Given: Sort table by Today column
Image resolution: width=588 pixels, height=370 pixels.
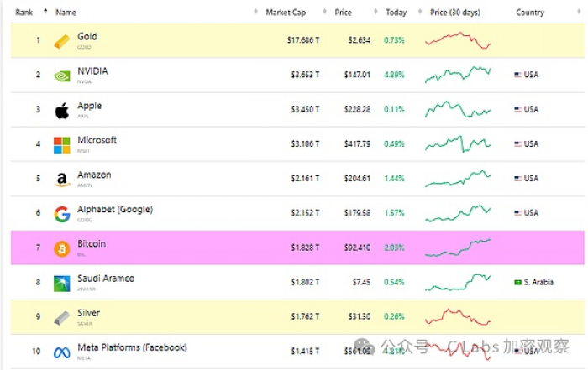Looking at the screenshot, I should (396, 13).
